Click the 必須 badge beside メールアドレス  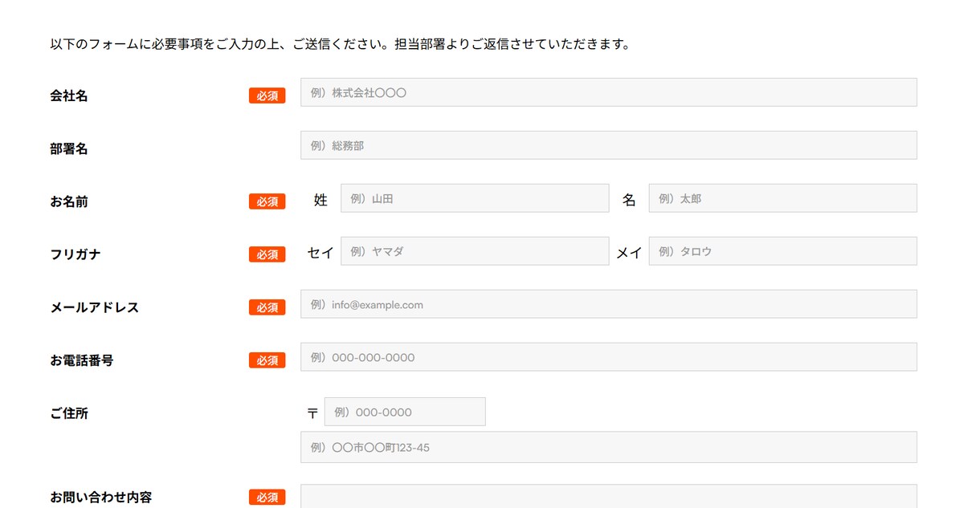[x=267, y=307]
